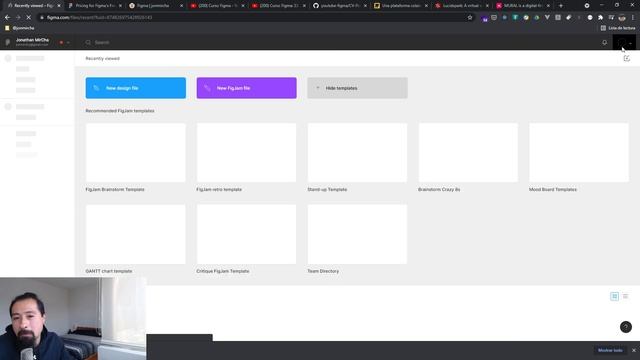Screen dimensions: 640x360
Task: Click Hide templates button
Action: pyautogui.click(x=357, y=88)
